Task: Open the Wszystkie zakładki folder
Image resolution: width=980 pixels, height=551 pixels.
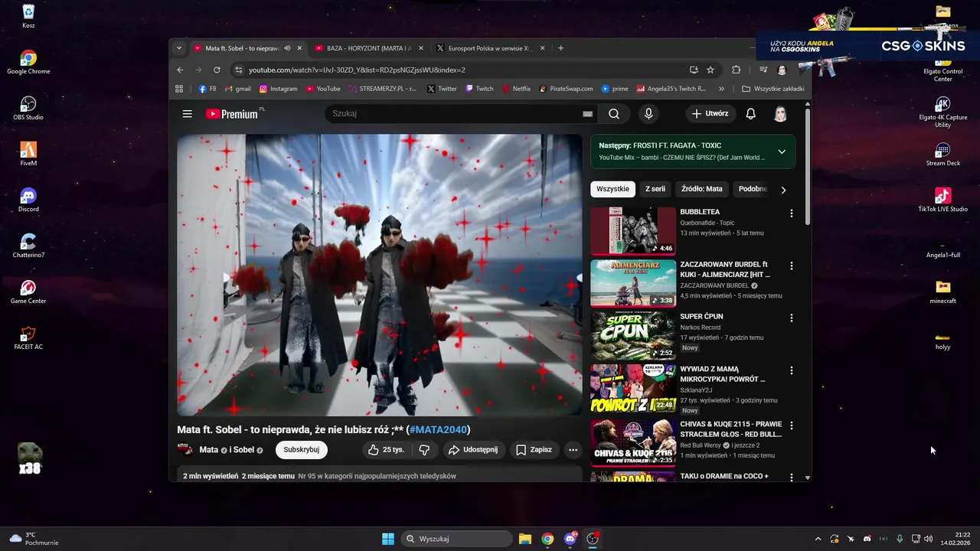Action: (773, 89)
